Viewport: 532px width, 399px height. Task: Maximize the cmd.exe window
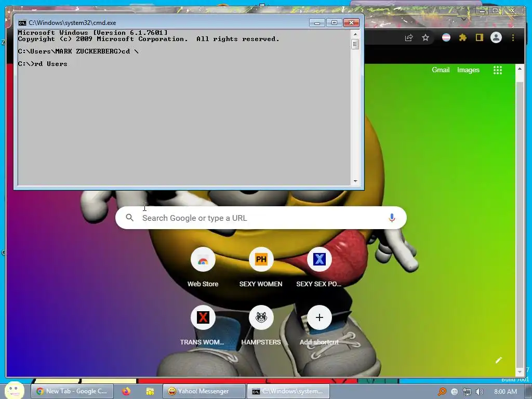(334, 22)
